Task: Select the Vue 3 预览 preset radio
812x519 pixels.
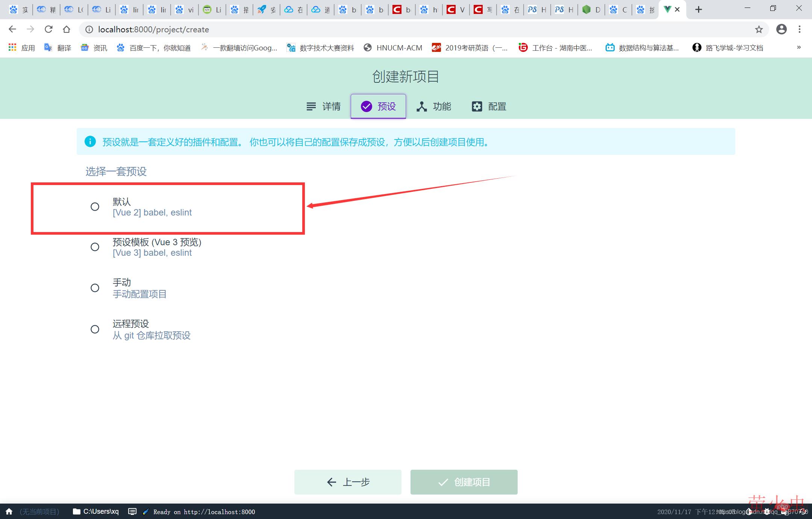Action: [x=95, y=247]
